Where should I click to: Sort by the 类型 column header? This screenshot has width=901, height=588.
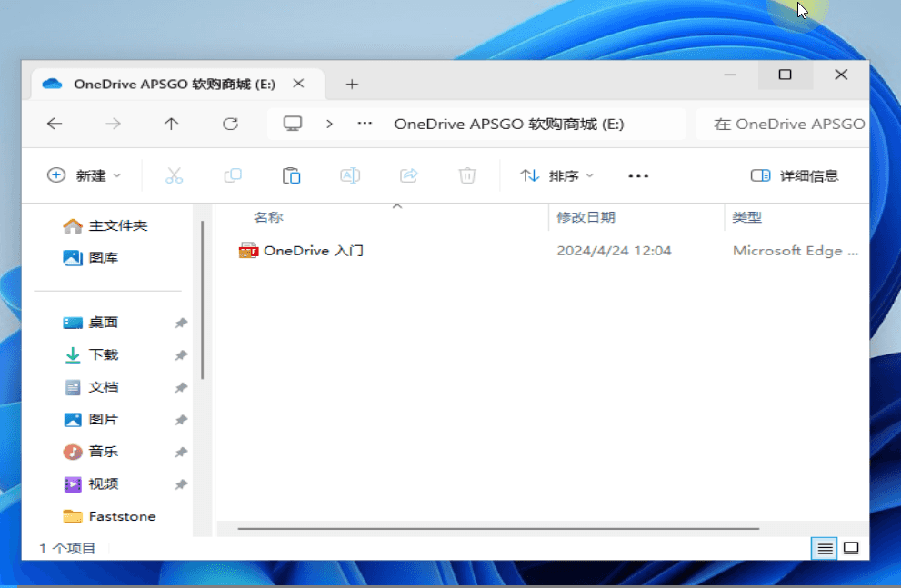pos(747,217)
